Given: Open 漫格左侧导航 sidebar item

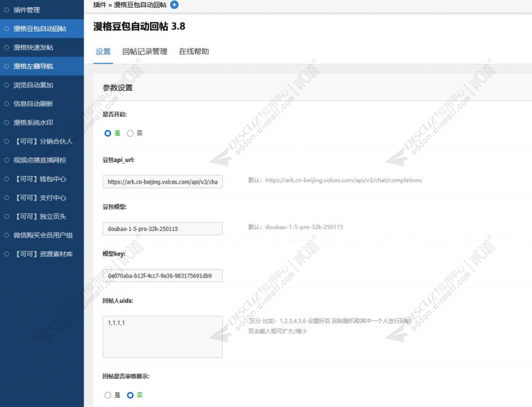Looking at the screenshot, I should (x=42, y=66).
